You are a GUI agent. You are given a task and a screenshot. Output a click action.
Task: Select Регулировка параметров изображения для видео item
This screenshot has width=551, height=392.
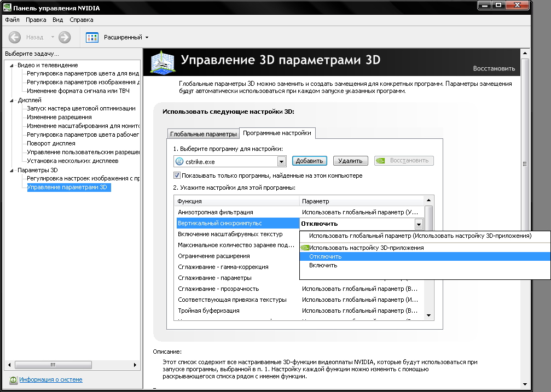(83, 82)
